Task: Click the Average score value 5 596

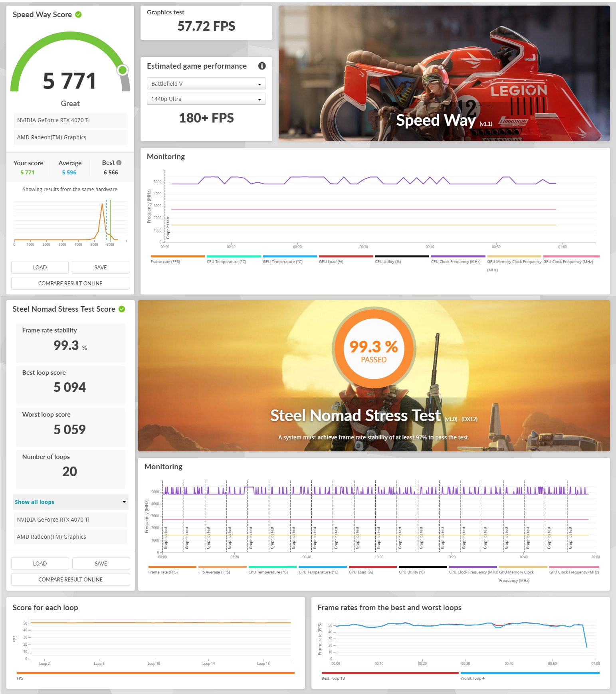Action: pyautogui.click(x=69, y=172)
